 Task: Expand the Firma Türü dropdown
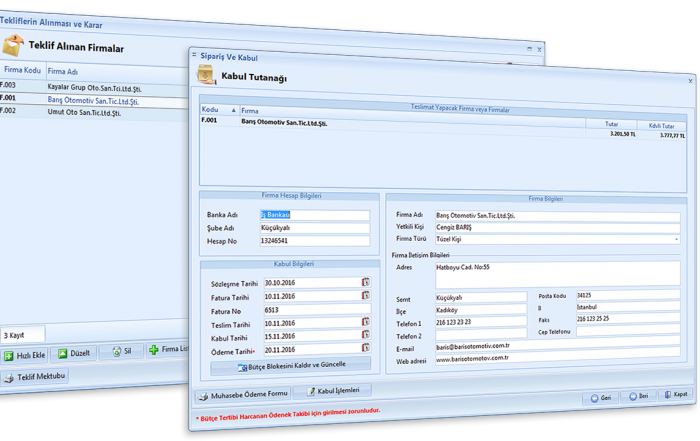pos(677,240)
